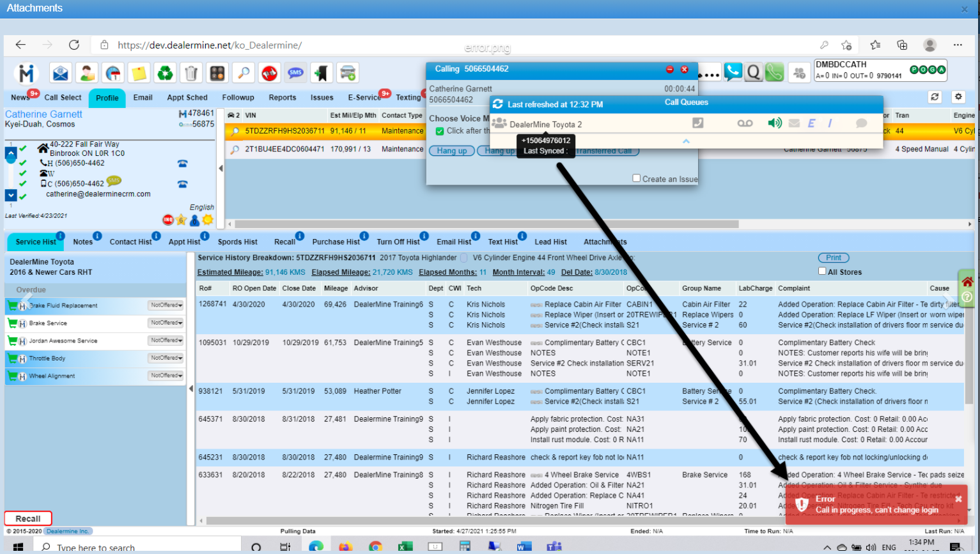Open NotOffered dropdown for Brake Fluid Replacement
Image resolution: width=980 pixels, height=554 pixels.
166,305
